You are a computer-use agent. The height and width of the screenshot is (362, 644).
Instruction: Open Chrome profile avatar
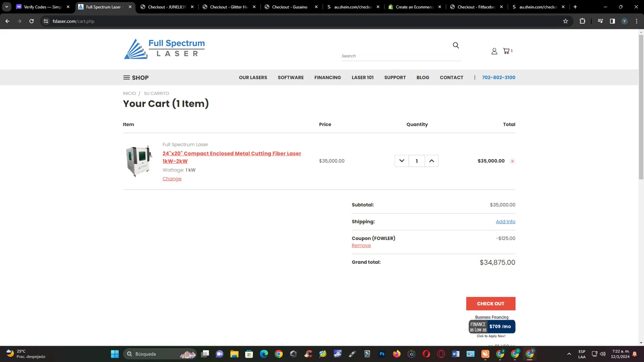click(x=624, y=21)
